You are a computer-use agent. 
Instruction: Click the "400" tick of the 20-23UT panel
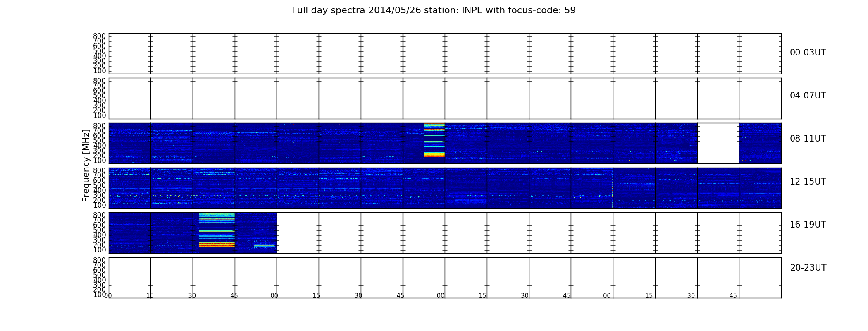click(99, 280)
